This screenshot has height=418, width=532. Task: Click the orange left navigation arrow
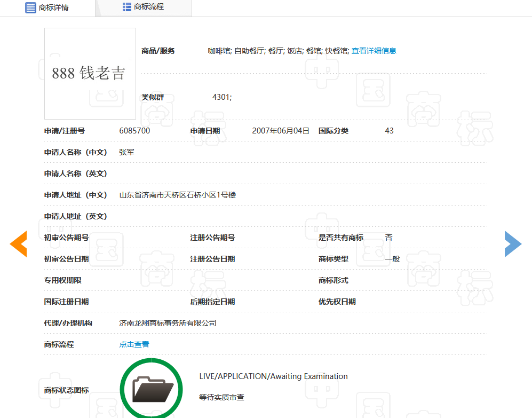coord(19,243)
